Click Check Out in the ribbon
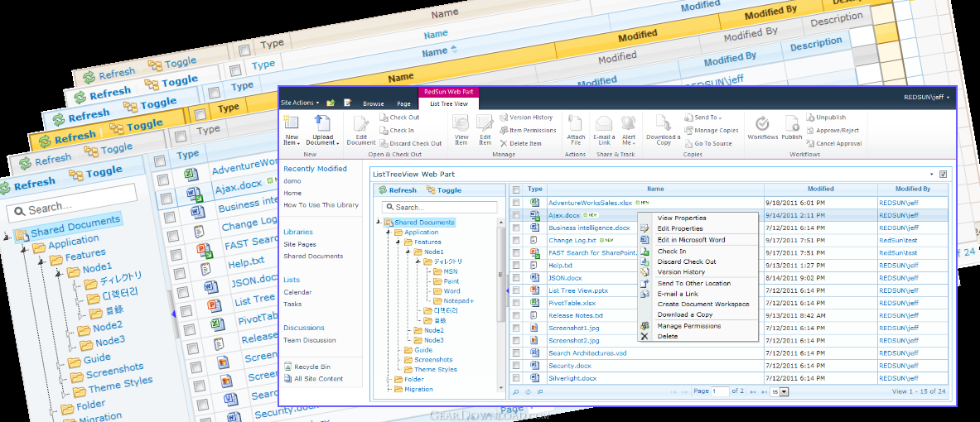This screenshot has width=980, height=422. pos(399,117)
